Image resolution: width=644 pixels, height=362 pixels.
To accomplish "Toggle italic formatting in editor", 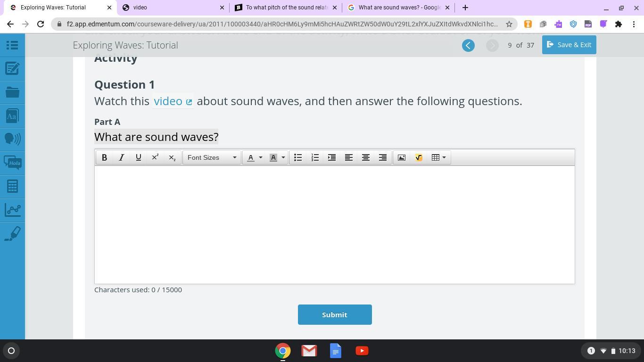I will (x=121, y=157).
